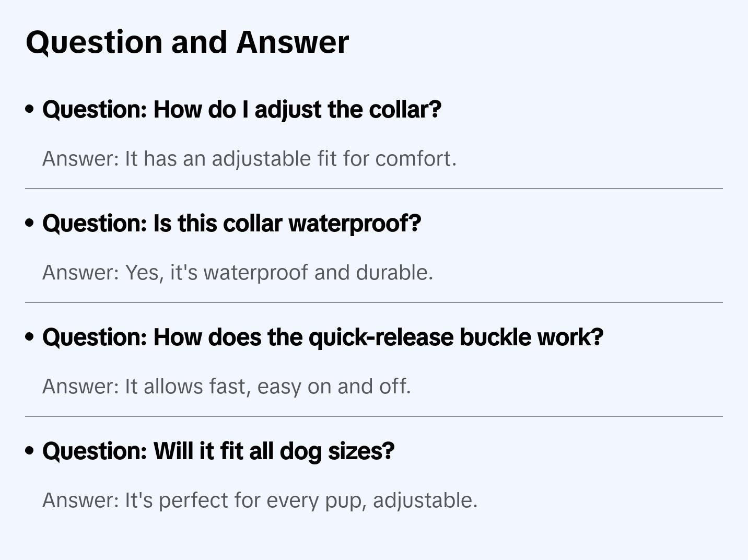Click the divider above the dog sizes question
Screen dimensions: 748x560
[x=374, y=416]
